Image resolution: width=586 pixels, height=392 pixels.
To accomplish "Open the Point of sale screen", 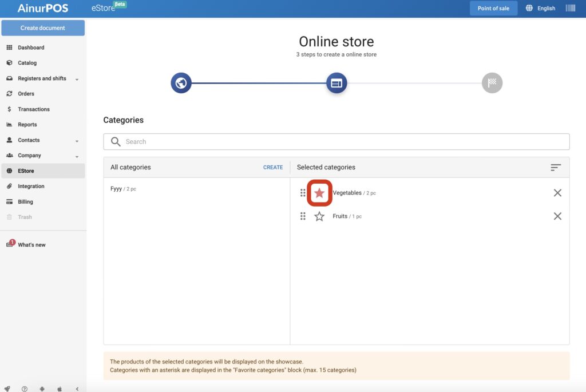I will point(493,8).
